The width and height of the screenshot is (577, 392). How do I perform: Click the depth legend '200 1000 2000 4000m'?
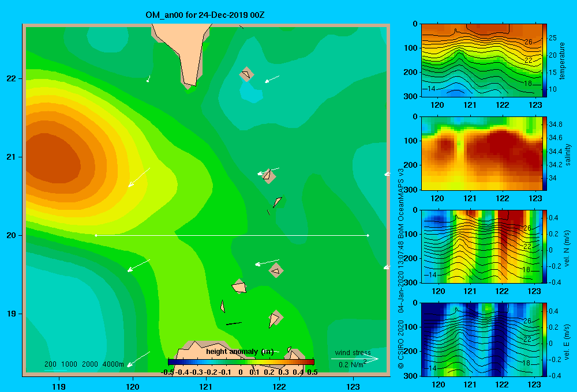pyautogui.click(x=84, y=364)
